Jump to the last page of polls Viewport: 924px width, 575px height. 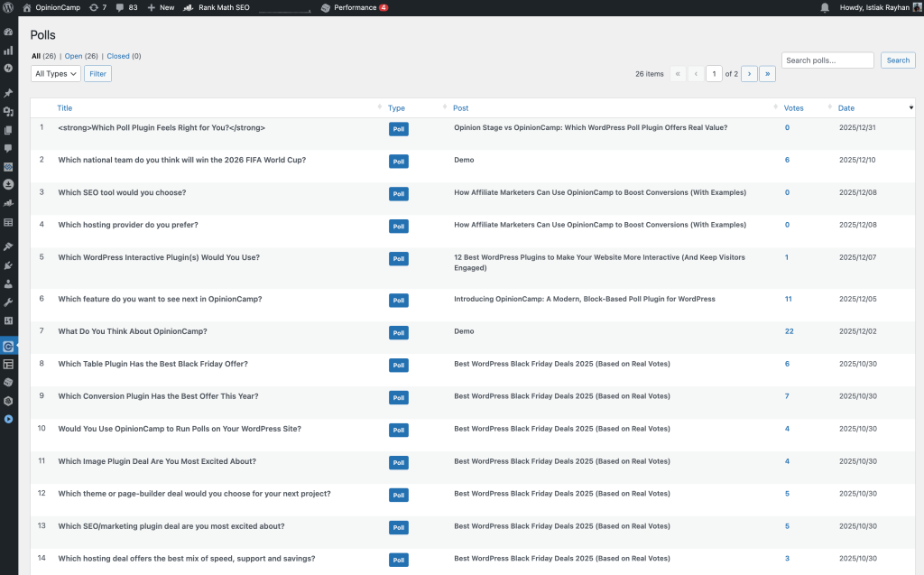(767, 74)
